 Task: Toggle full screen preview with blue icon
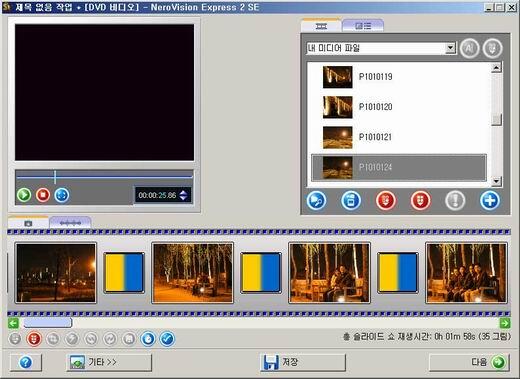point(62,195)
